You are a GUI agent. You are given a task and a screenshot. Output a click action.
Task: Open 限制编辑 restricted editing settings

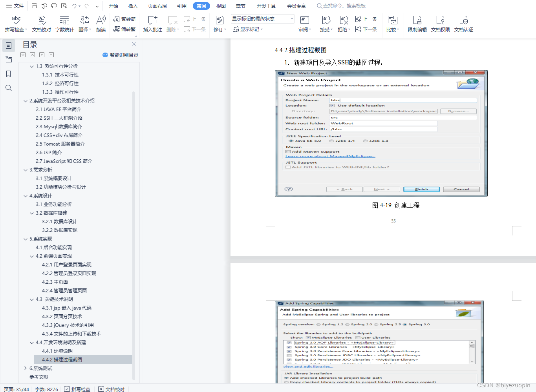417,24
